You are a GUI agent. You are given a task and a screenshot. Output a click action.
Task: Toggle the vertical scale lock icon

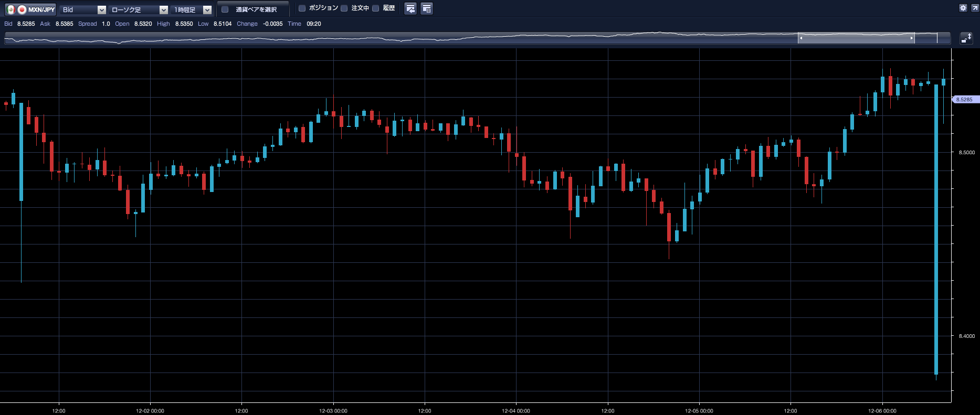coord(966,38)
